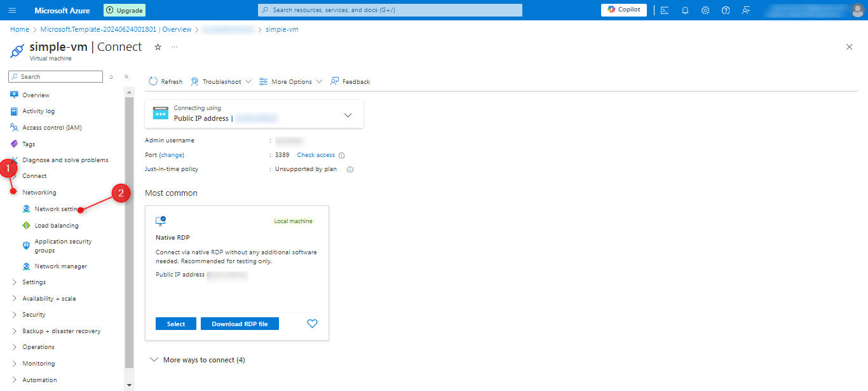This screenshot has height=391, width=868.
Task: Open the ellipsis menu beside the title
Action: tap(175, 47)
